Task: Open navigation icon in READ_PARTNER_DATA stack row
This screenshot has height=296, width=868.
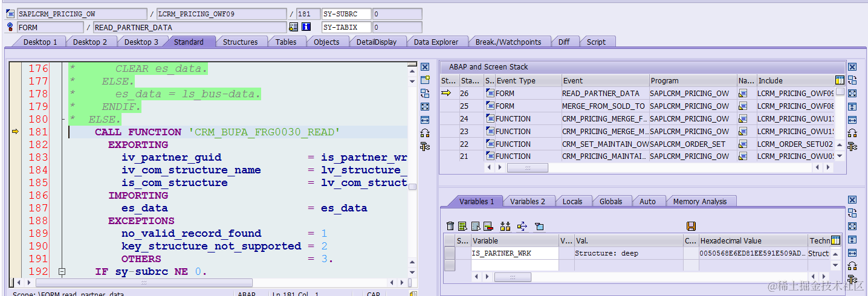Action: 743,93
